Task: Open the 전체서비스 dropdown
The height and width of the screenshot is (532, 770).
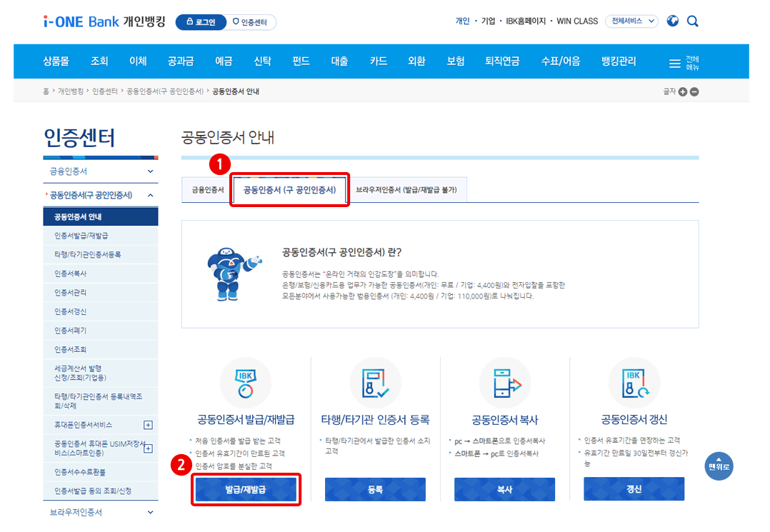Action: (x=632, y=21)
